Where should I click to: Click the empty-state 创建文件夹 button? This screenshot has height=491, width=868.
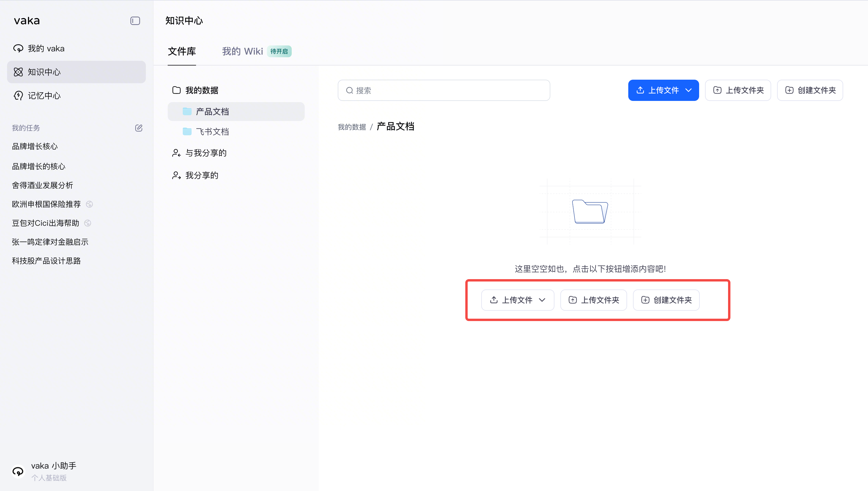click(666, 300)
